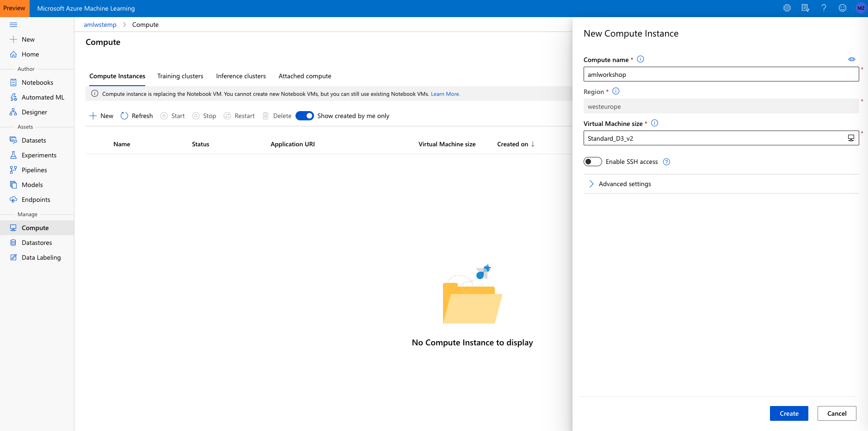Click Restart in the compute toolbar
The height and width of the screenshot is (431, 868).
239,116
